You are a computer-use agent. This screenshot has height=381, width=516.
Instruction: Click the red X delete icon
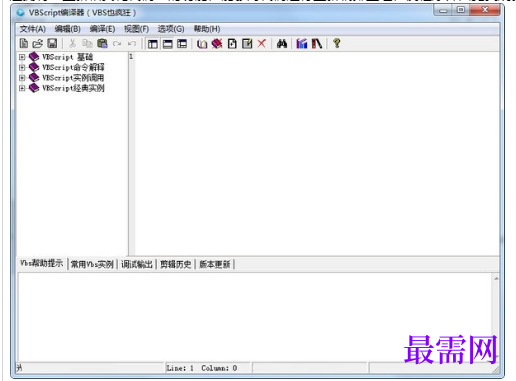(262, 44)
